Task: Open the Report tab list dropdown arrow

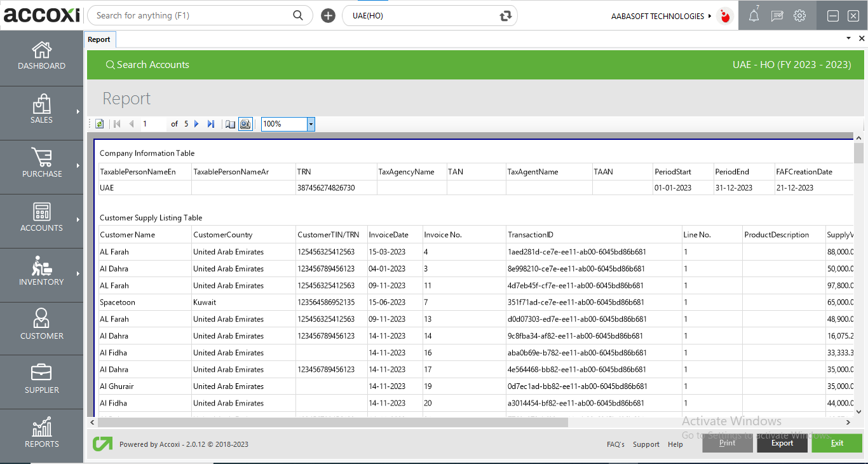Action: tap(848, 38)
